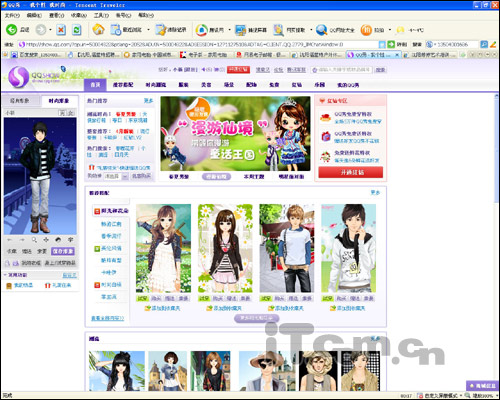Click the face icon below the avatar preview
The image size is (500, 400).
(x=58, y=240)
